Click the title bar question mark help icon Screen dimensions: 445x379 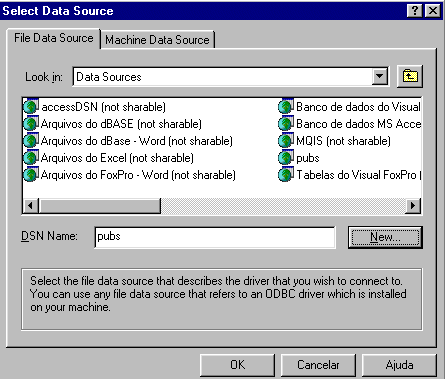(415, 11)
